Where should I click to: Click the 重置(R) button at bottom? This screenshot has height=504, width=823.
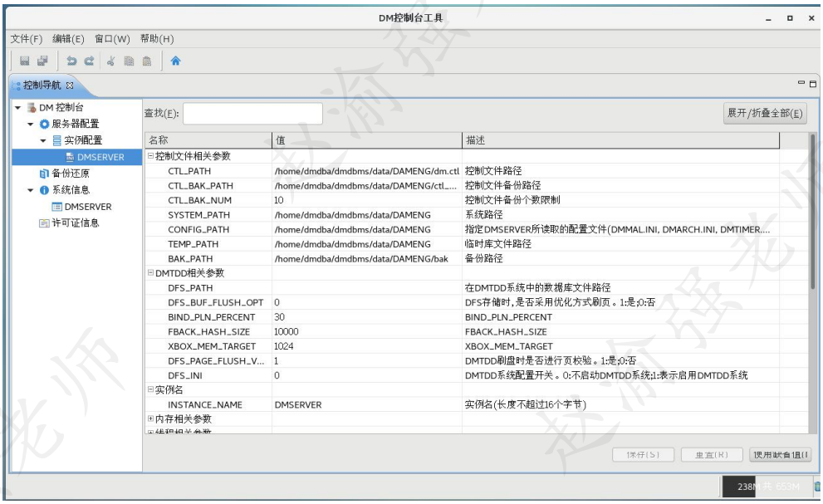click(712, 455)
